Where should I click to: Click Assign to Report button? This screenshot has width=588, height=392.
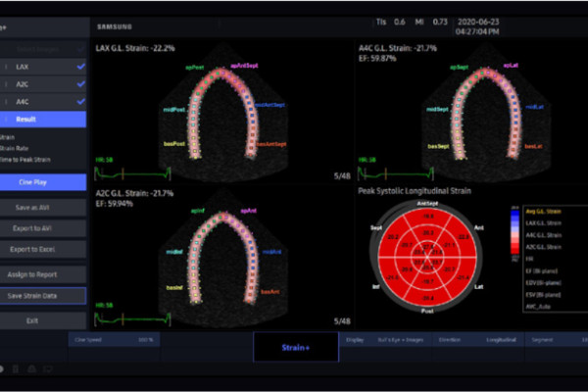(x=43, y=273)
